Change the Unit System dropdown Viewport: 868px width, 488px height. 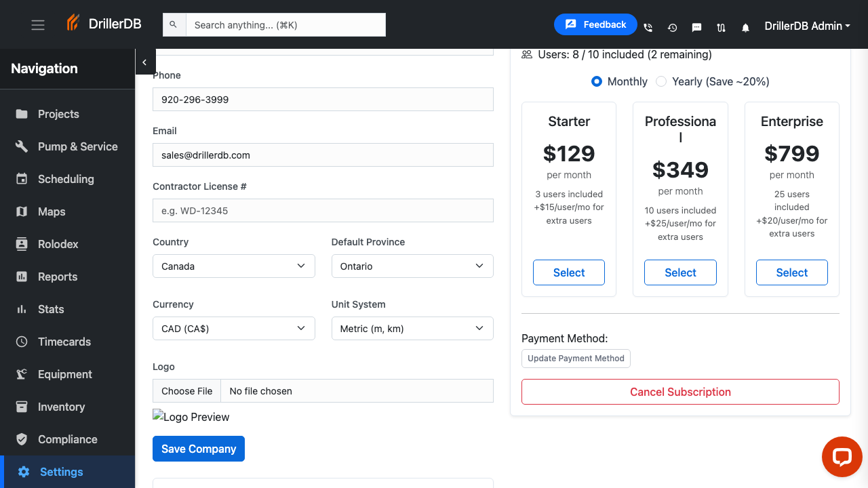[412, 328]
